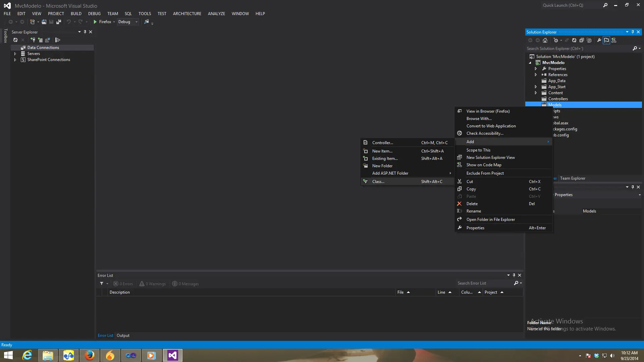Select Controller... in the Add submenu
The image size is (644, 362).
pos(408,143)
